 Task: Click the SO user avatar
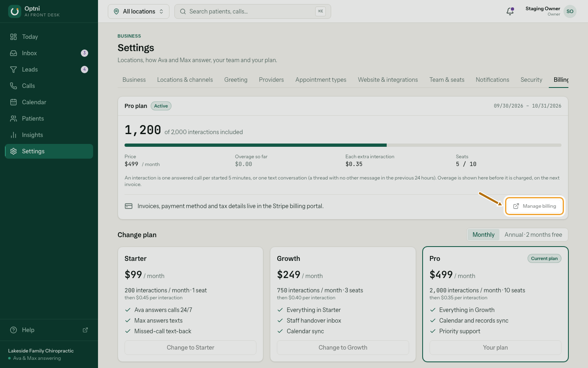point(570,11)
